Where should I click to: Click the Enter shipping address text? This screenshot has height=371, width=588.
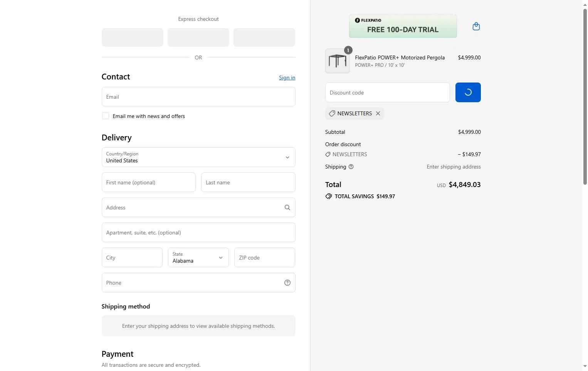(x=454, y=167)
